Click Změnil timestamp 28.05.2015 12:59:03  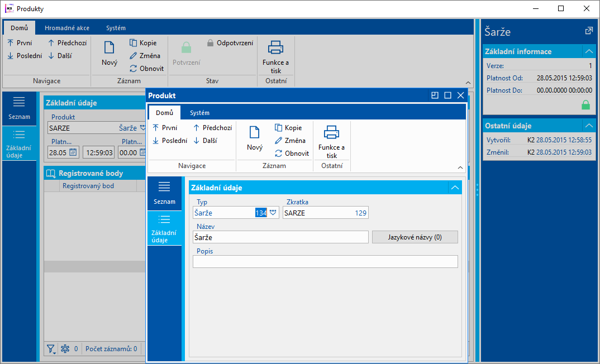coord(564,152)
